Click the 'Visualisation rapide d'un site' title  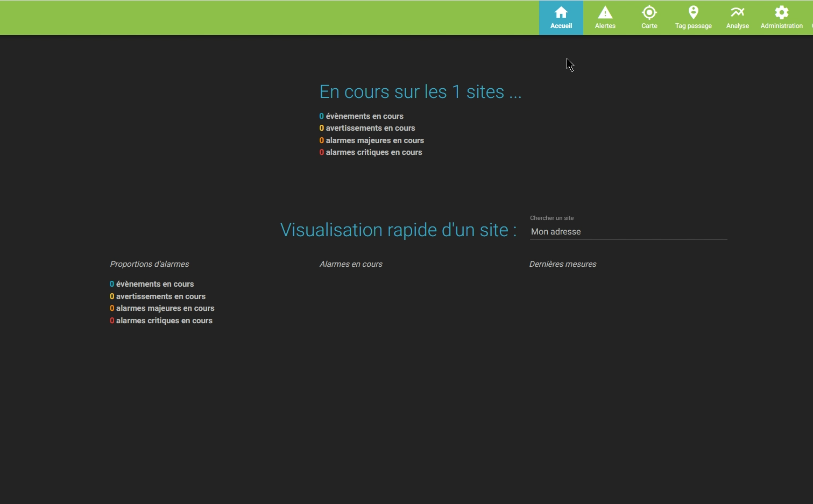pos(398,230)
